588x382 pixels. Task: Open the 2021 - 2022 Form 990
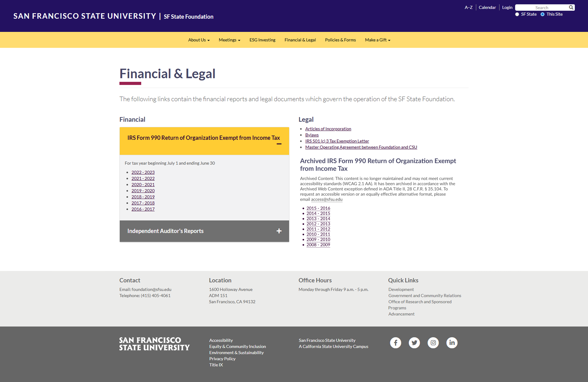coord(143,178)
